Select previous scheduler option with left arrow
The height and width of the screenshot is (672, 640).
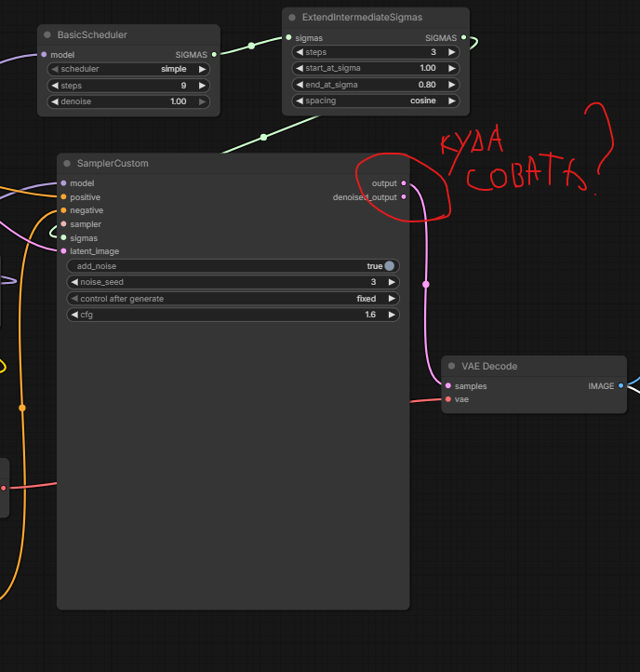click(54, 69)
